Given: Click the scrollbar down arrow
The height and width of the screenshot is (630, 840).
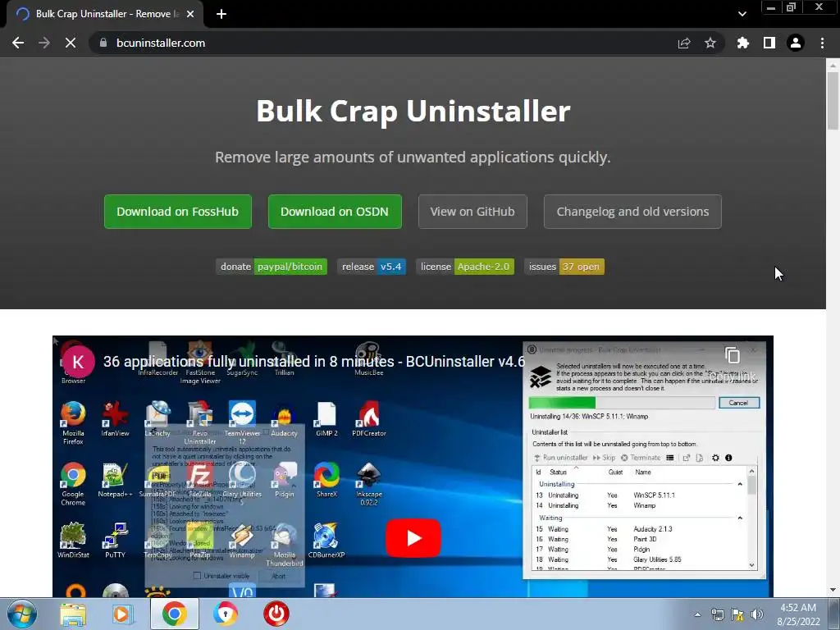Looking at the screenshot, I should (833, 591).
